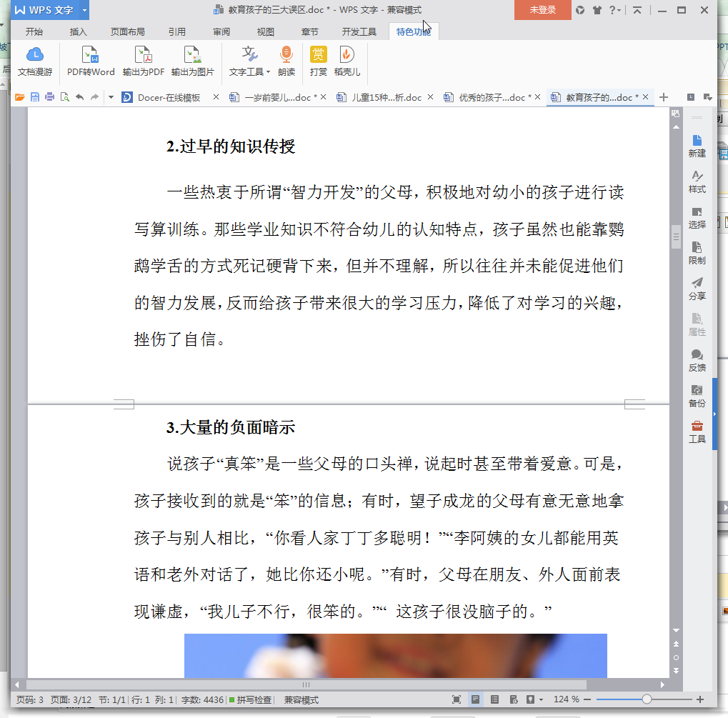Click 反馈 feedback in sidebar
Viewport: 728px width, 718px height.
pyautogui.click(x=697, y=361)
